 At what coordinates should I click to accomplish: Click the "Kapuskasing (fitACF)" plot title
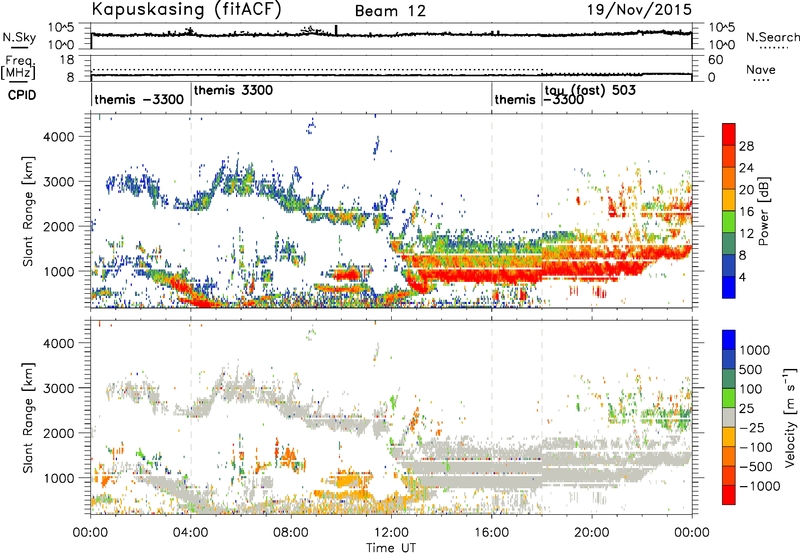(x=186, y=10)
